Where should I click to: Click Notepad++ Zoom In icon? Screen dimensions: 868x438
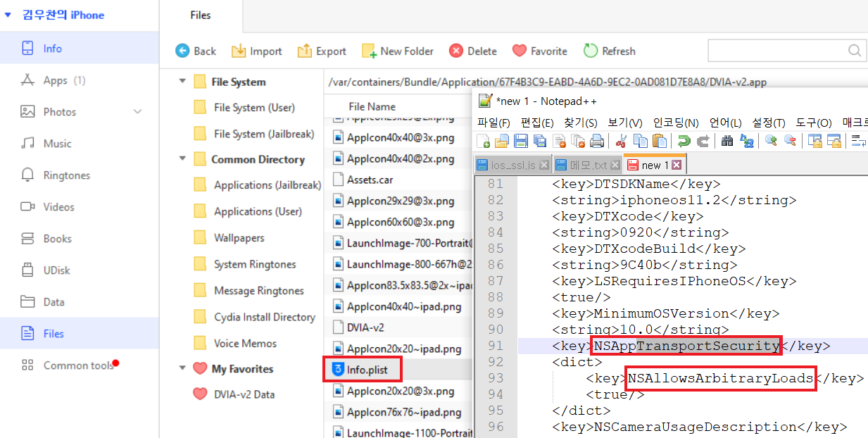coord(772,141)
